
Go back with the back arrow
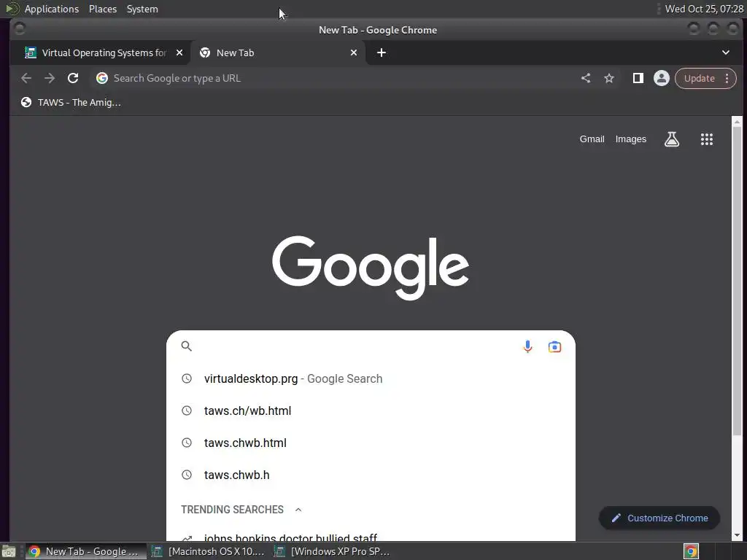(x=26, y=78)
